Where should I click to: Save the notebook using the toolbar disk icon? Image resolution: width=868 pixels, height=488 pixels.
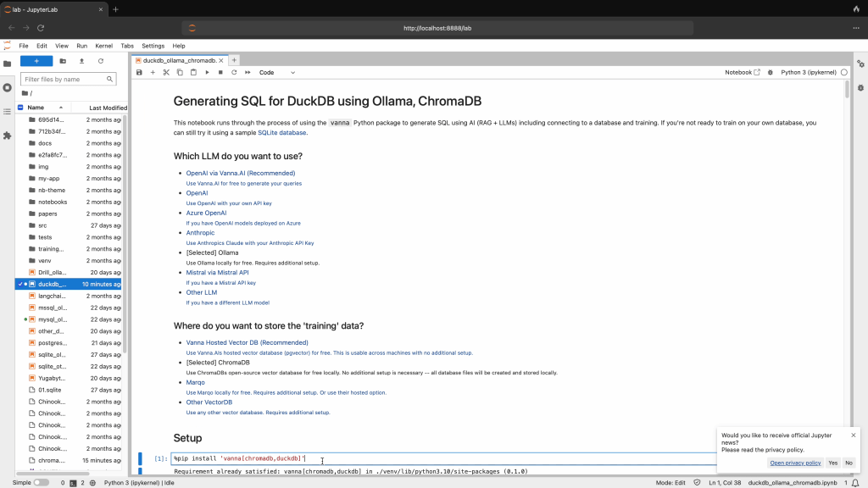click(139, 73)
